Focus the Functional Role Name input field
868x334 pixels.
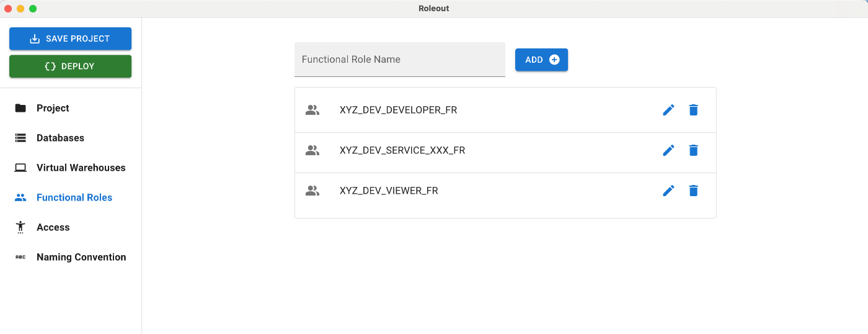tap(400, 60)
